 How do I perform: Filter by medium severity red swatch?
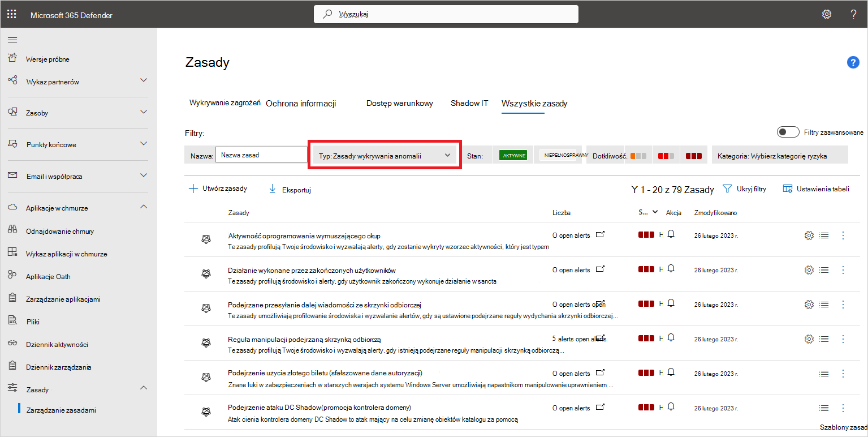pyautogui.click(x=666, y=156)
